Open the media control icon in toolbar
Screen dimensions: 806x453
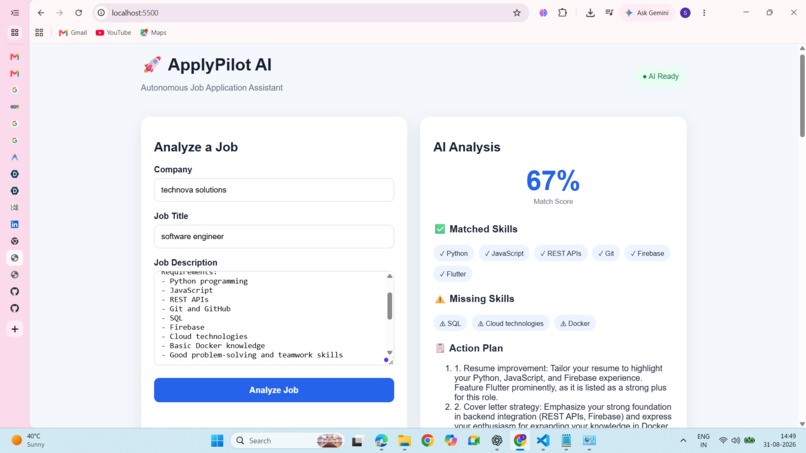(609, 13)
